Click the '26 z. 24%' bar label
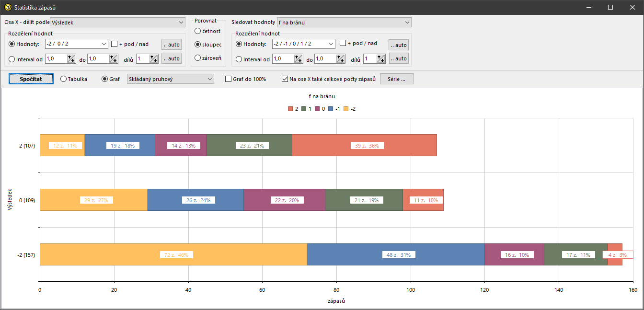 click(198, 200)
